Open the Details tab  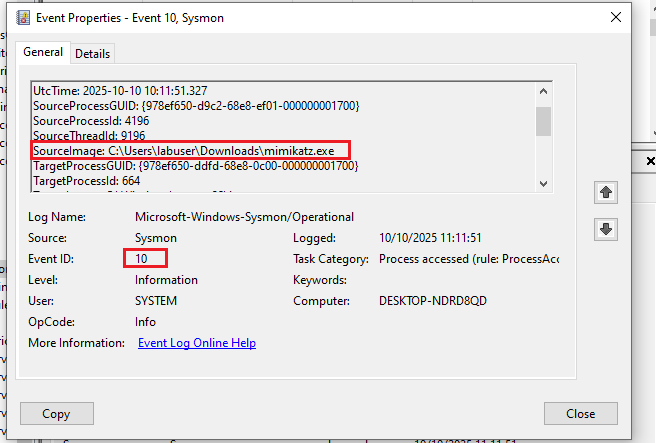(92, 53)
